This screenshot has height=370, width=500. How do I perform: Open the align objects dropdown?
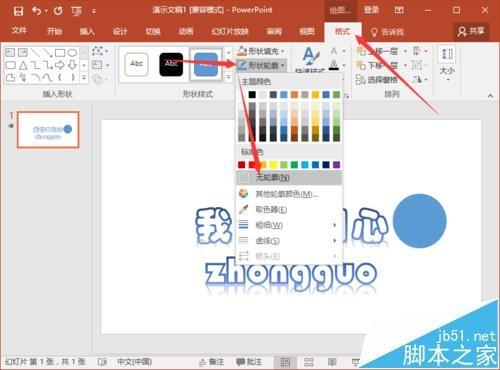[x=420, y=51]
